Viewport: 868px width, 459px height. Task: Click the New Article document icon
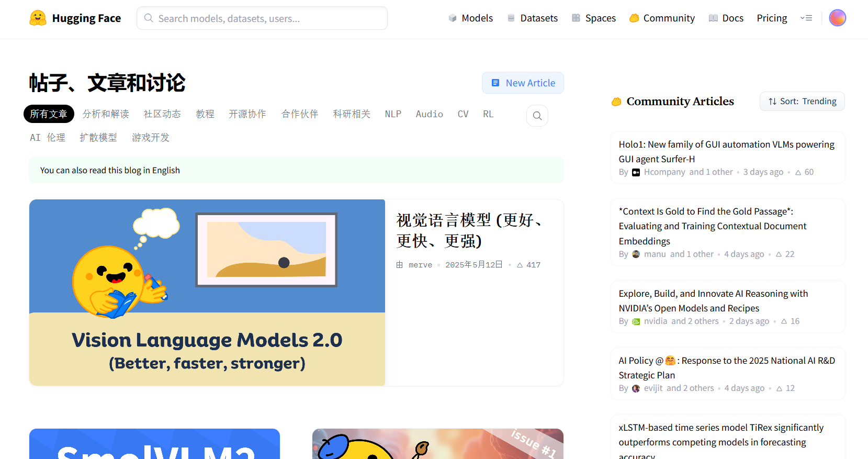click(x=495, y=83)
